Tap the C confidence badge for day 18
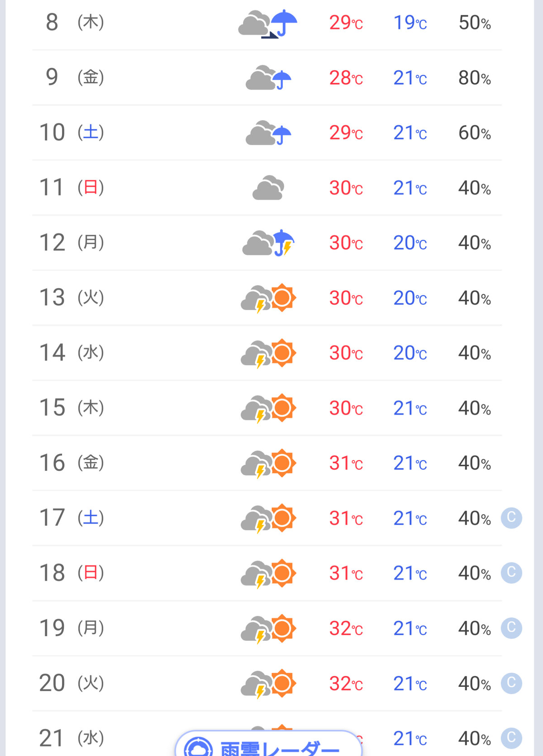This screenshot has height=756, width=543. [x=511, y=573]
